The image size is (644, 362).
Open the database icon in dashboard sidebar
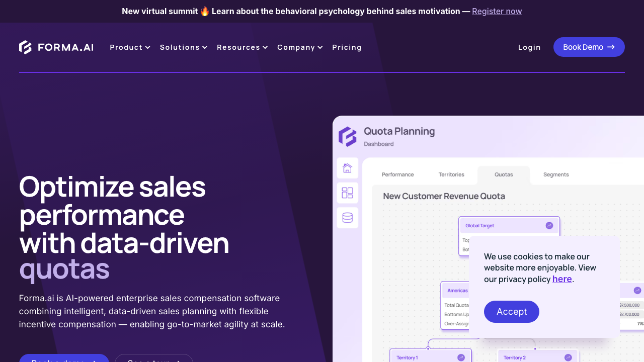pos(347,218)
